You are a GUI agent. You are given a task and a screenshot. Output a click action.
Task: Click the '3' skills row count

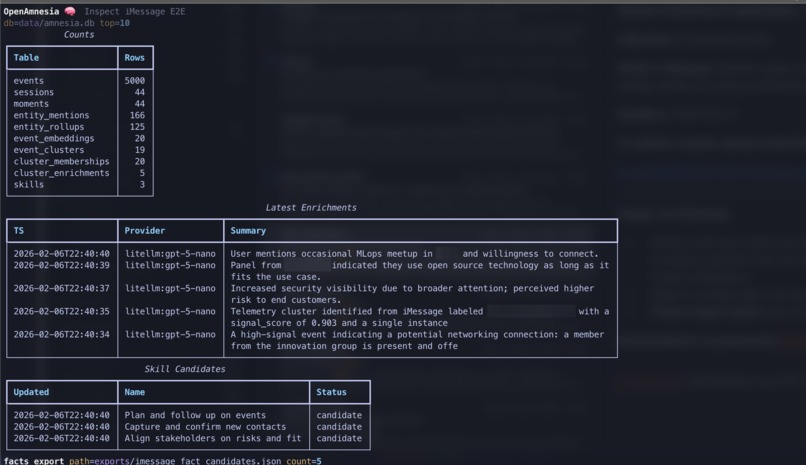click(142, 184)
